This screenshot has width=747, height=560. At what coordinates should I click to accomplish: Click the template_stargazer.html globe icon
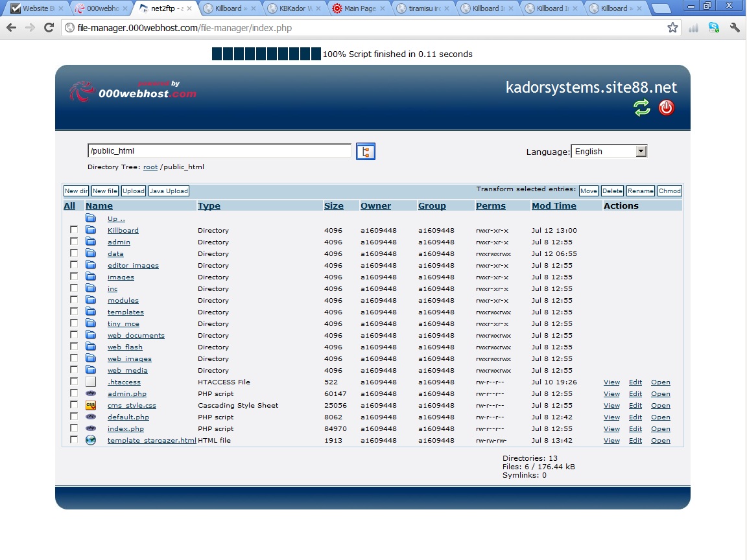pyautogui.click(x=91, y=440)
